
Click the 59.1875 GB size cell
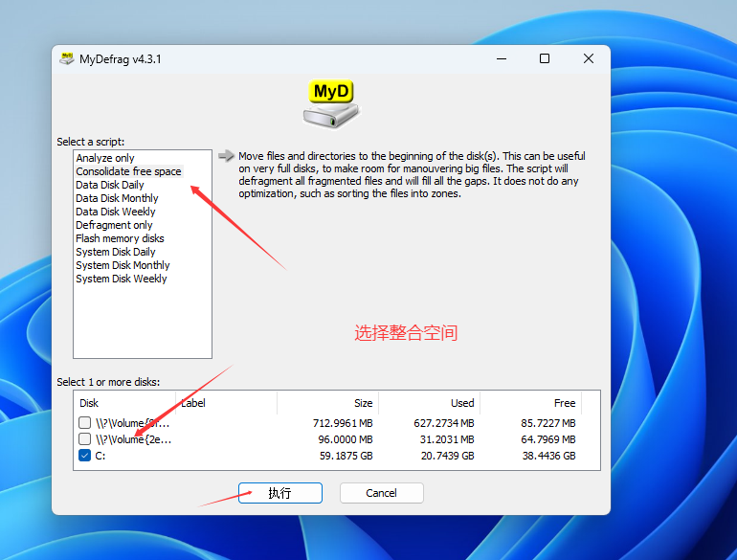[346, 456]
